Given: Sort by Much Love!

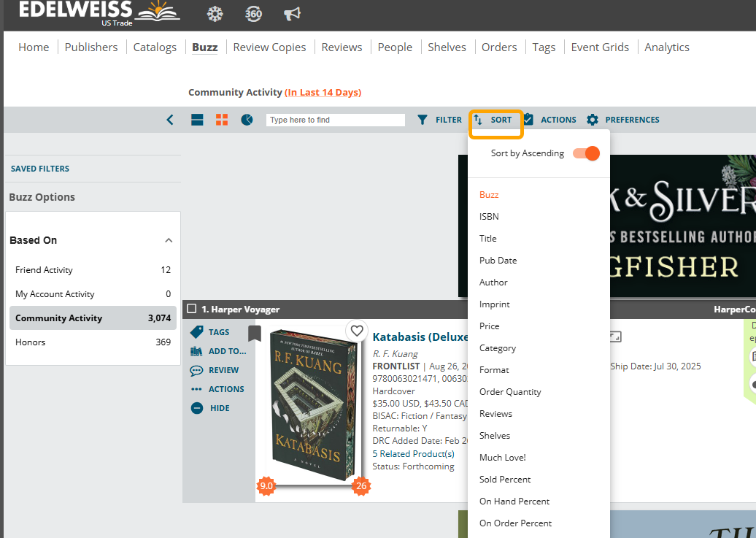Looking at the screenshot, I should pos(502,458).
